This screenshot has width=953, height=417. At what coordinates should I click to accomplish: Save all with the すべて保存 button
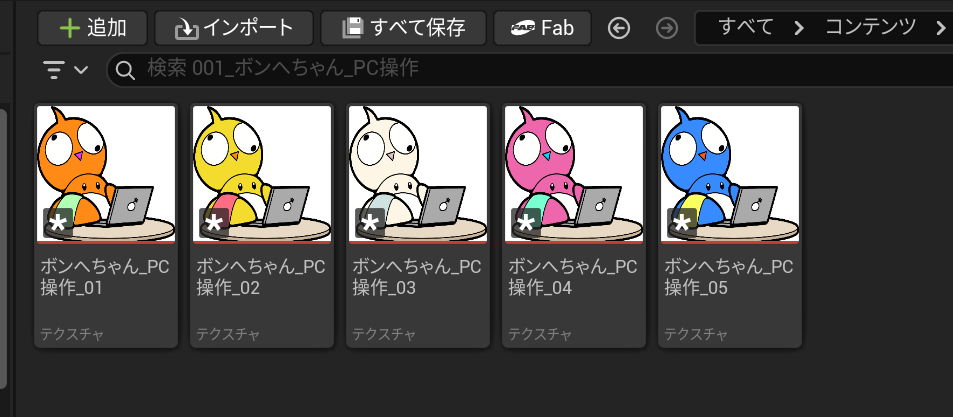403,28
